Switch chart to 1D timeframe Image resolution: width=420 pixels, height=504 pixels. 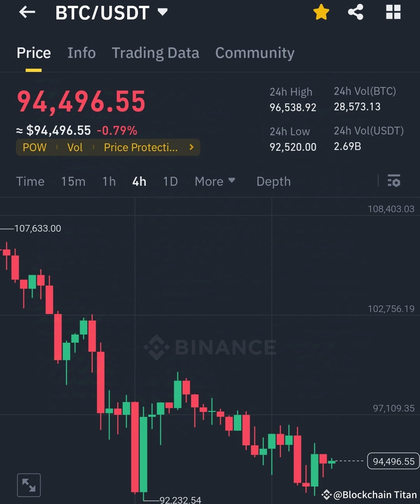point(170,181)
